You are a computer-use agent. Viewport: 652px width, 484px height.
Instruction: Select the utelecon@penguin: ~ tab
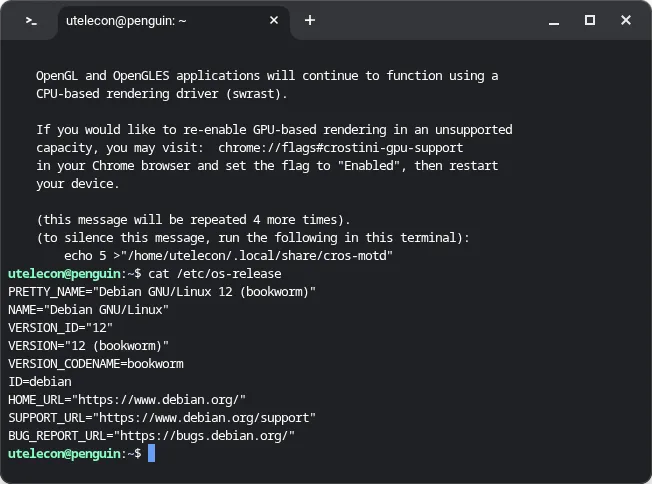point(126,20)
